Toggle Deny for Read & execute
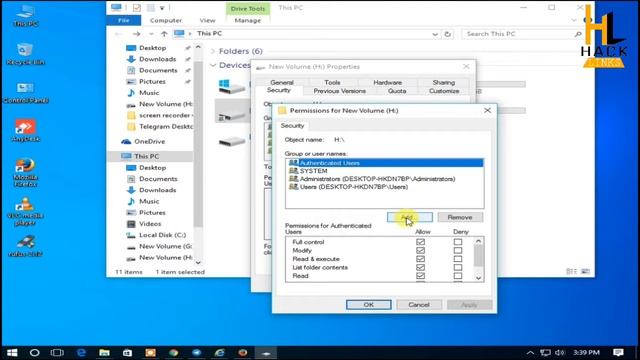Image resolution: width=640 pixels, height=360 pixels. (x=458, y=259)
